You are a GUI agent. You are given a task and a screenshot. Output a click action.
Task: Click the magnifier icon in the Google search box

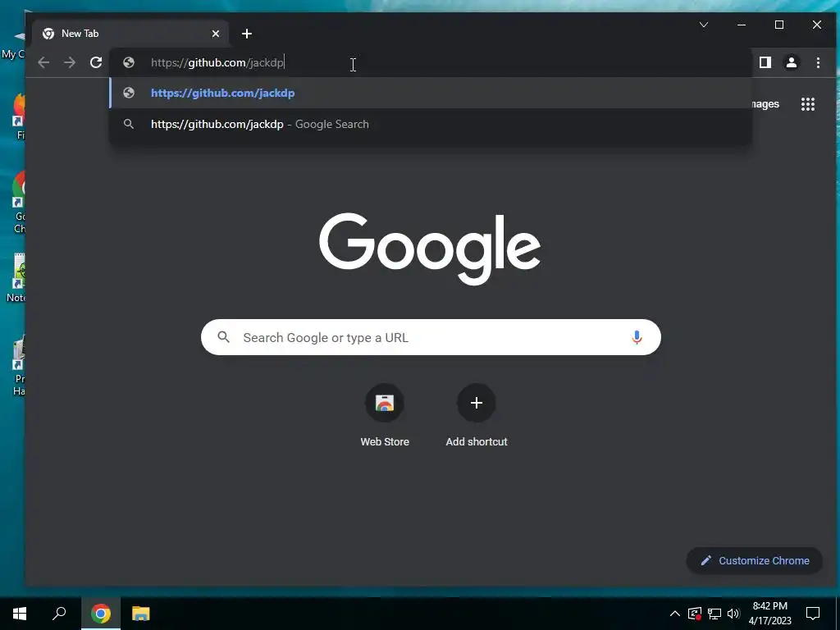click(223, 337)
